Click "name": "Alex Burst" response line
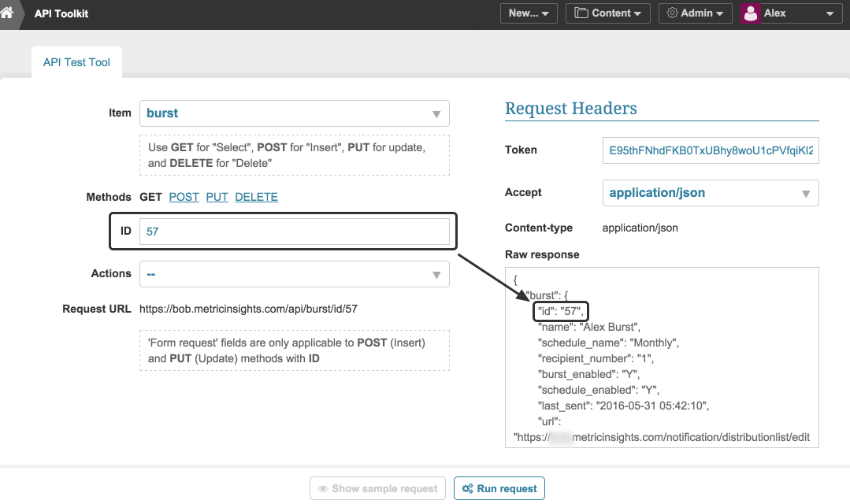 (588, 327)
